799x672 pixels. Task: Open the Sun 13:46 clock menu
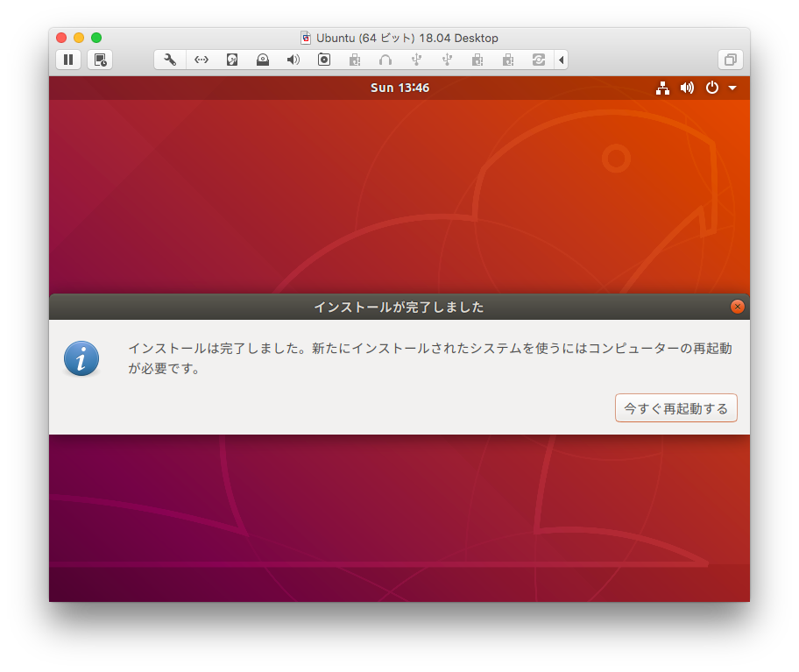[400, 88]
